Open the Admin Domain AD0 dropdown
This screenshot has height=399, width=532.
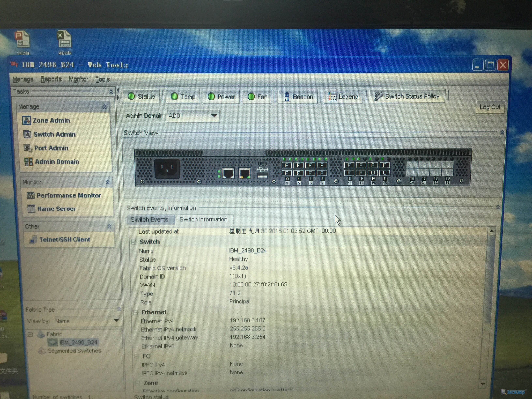click(214, 116)
